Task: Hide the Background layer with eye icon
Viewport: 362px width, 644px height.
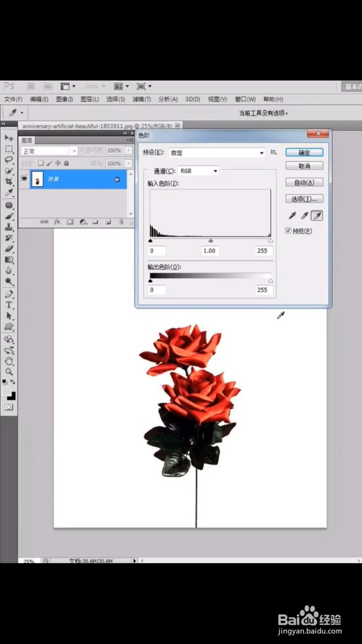Action: [24, 179]
